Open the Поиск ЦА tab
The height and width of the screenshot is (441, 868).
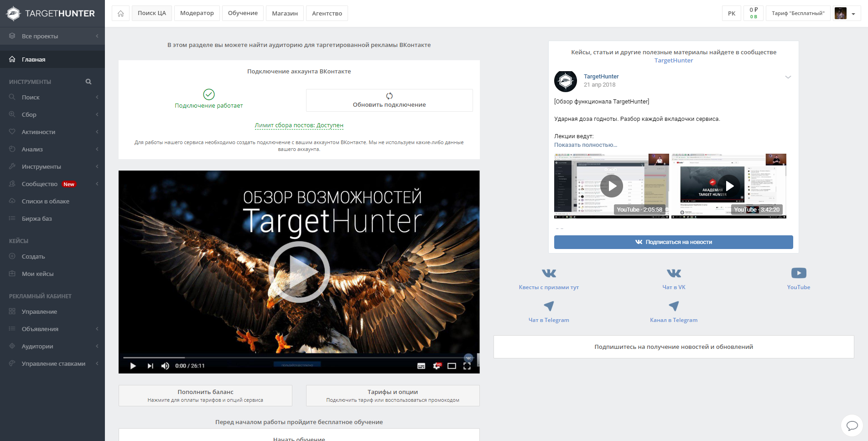[152, 13]
